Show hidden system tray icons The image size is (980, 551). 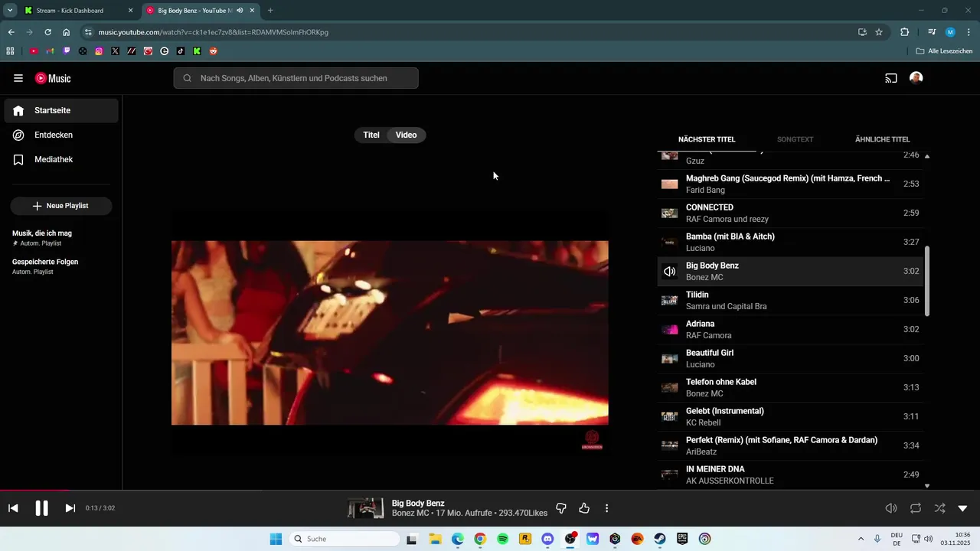point(861,539)
